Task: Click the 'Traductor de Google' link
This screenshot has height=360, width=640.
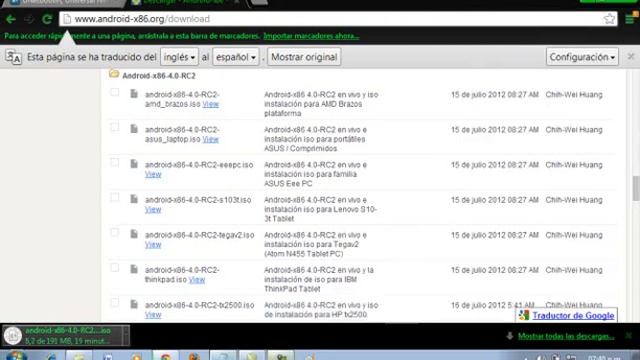Action: 573,316
